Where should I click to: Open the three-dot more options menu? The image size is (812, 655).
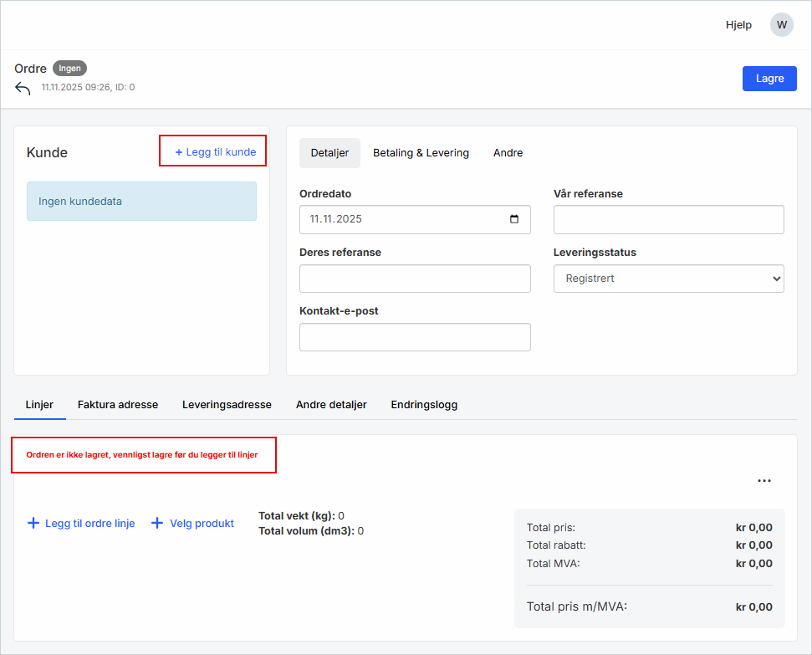(763, 481)
